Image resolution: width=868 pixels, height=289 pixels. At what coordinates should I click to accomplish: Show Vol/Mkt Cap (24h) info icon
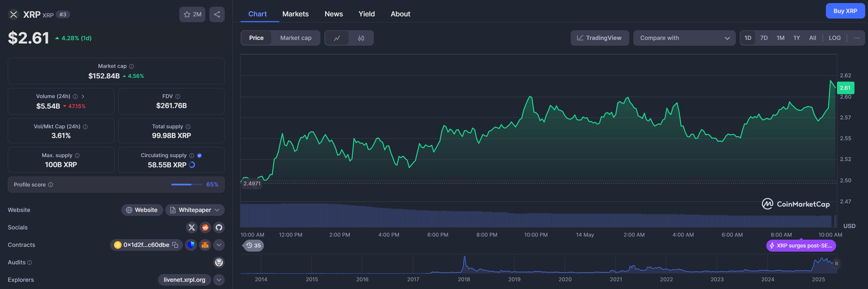(x=85, y=127)
